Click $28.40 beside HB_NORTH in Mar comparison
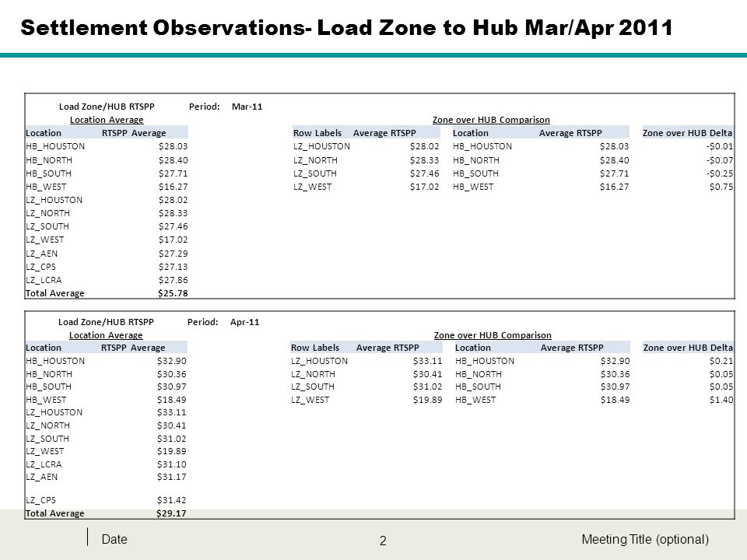 click(614, 160)
